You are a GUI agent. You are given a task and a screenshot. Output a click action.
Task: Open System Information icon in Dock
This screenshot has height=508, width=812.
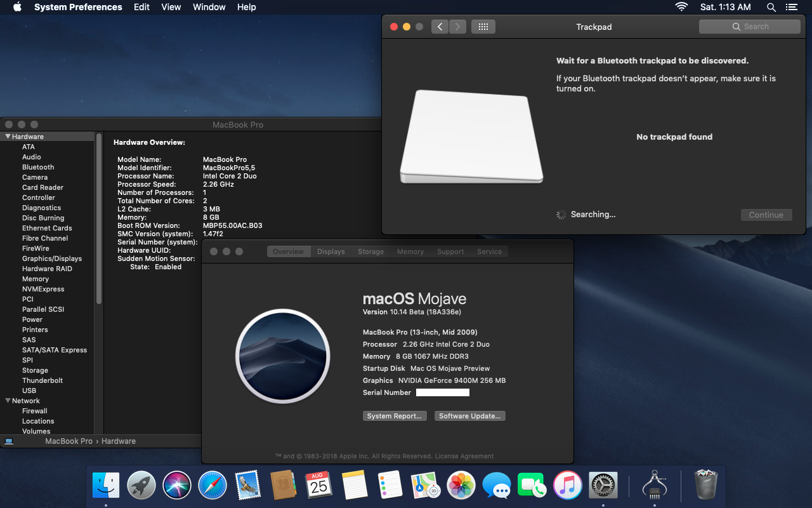pos(655,486)
